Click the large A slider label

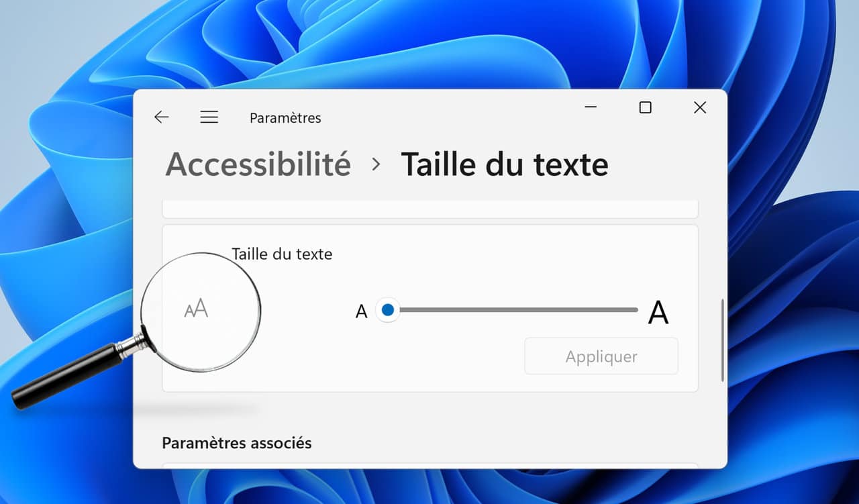[x=659, y=311]
